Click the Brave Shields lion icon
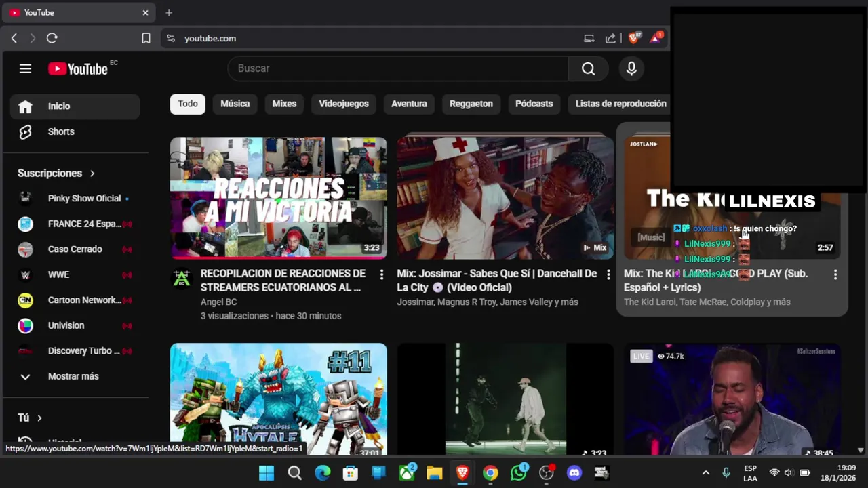868x488 pixels. (x=634, y=38)
